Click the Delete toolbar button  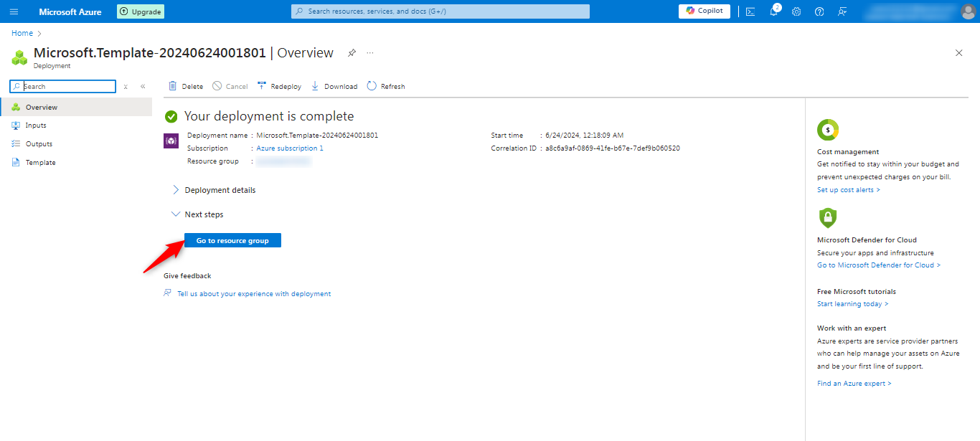pos(186,86)
